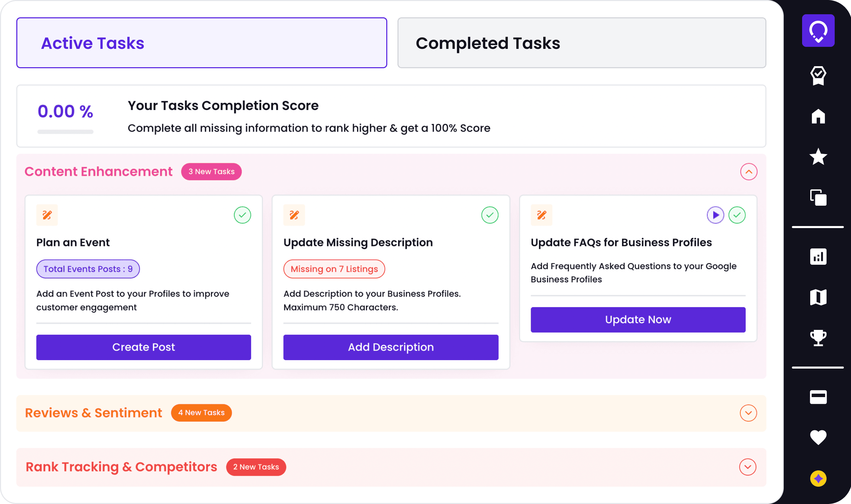
Task: Switch to the Completed Tasks tab
Action: click(x=582, y=43)
